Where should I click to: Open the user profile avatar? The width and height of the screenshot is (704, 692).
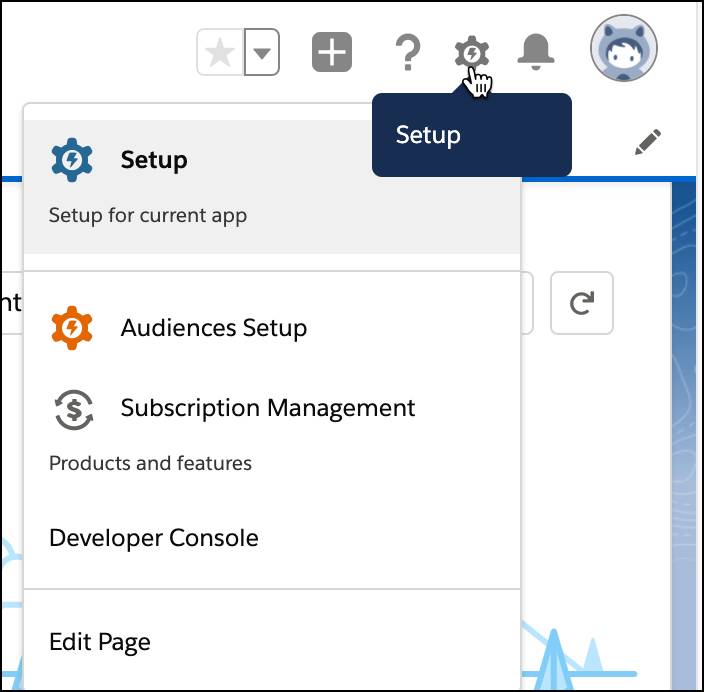point(624,48)
